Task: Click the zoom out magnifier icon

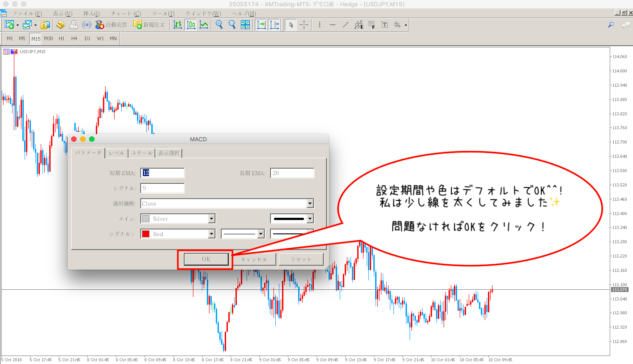Action: tap(232, 25)
